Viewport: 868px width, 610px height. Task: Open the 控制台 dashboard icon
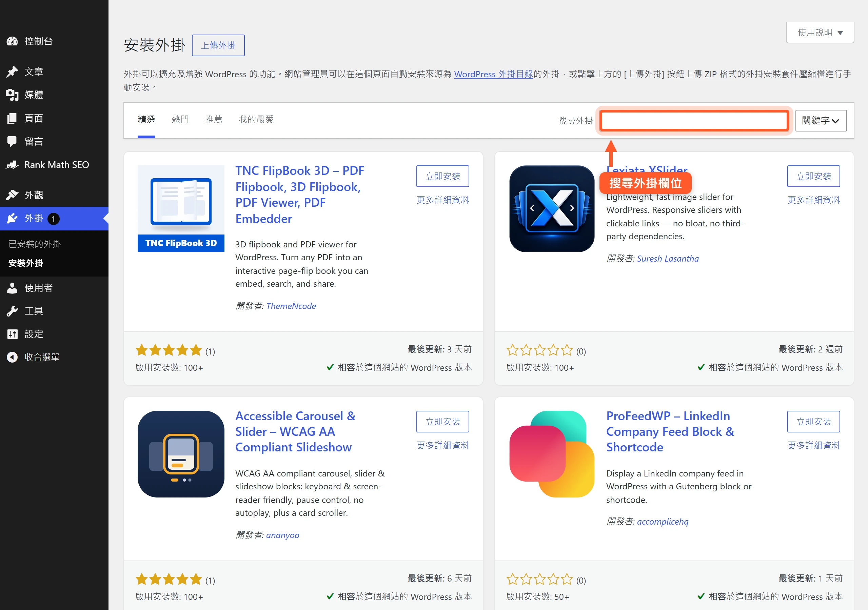(12, 41)
